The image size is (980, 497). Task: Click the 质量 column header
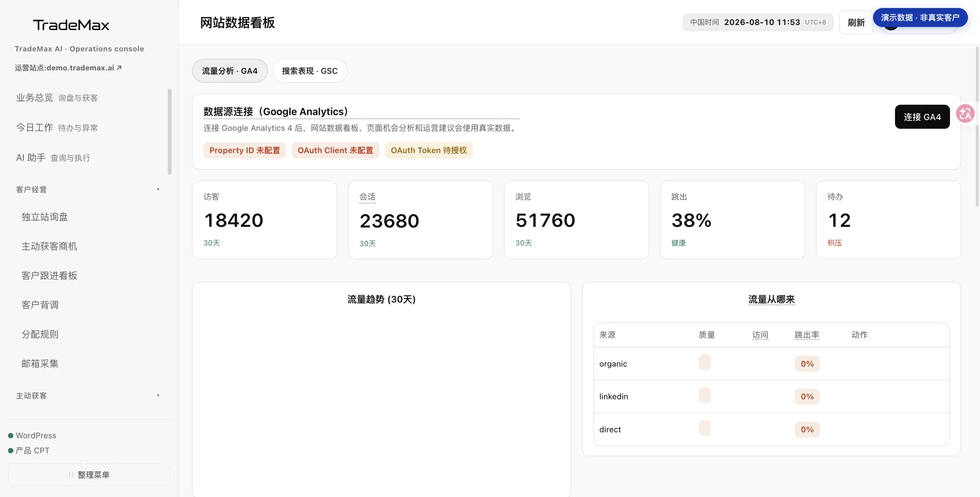tap(707, 335)
